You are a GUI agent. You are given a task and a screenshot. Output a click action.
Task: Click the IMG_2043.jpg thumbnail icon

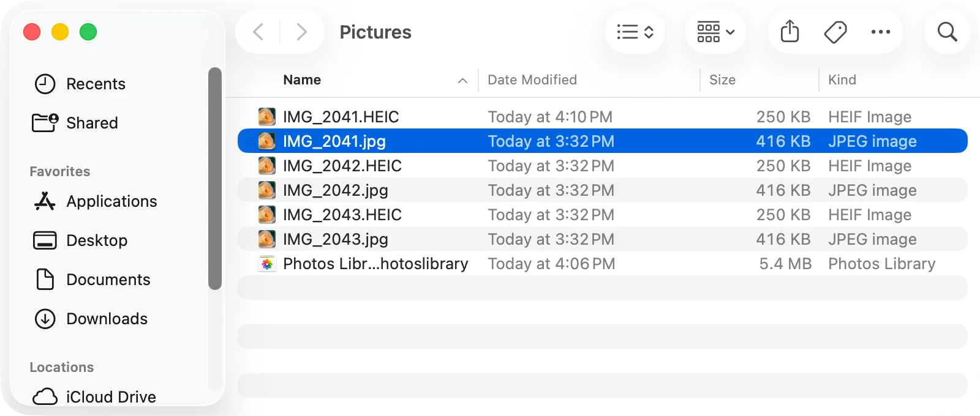coord(266,239)
